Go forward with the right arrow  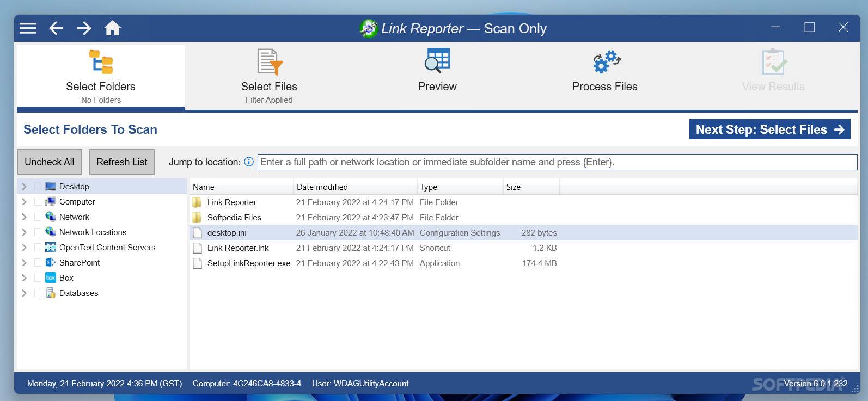84,28
